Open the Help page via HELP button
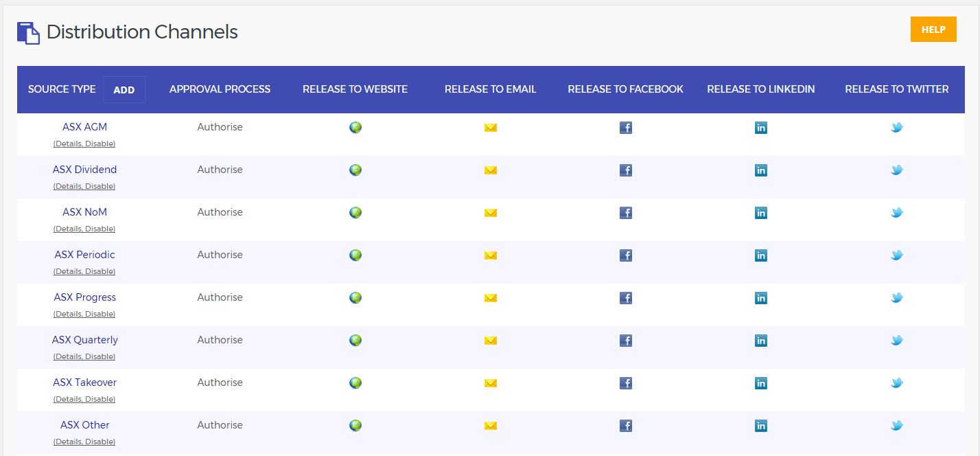The height and width of the screenshot is (456, 980). pos(933,30)
